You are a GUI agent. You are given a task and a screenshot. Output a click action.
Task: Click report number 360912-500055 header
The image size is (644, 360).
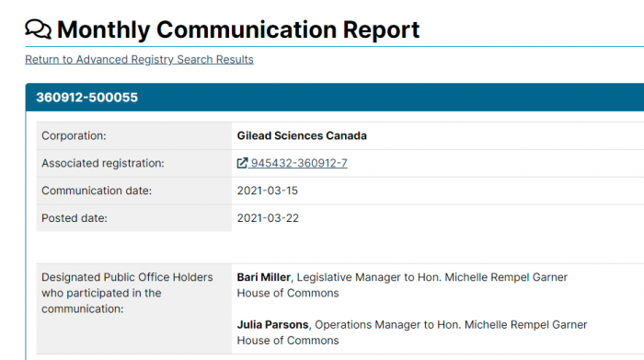click(x=87, y=98)
